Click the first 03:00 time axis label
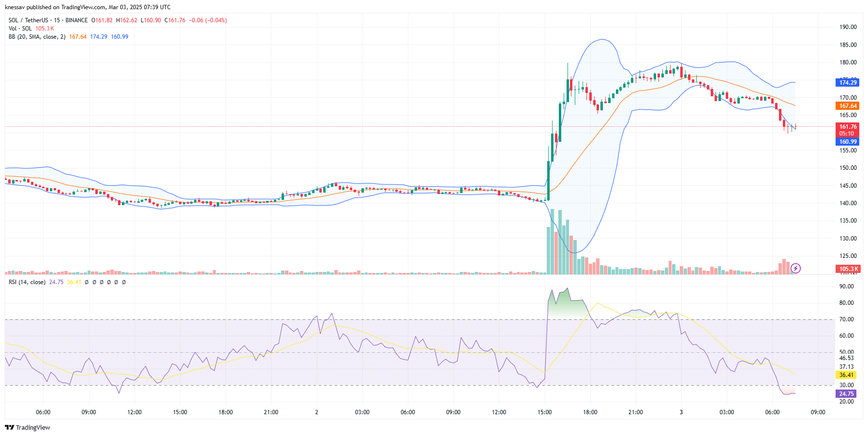 [x=362, y=412]
